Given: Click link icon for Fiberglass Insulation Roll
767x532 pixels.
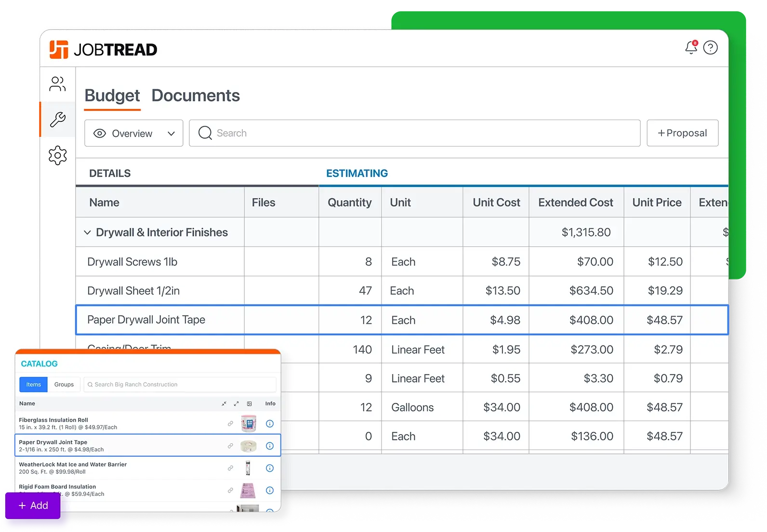Looking at the screenshot, I should pyautogui.click(x=230, y=424).
